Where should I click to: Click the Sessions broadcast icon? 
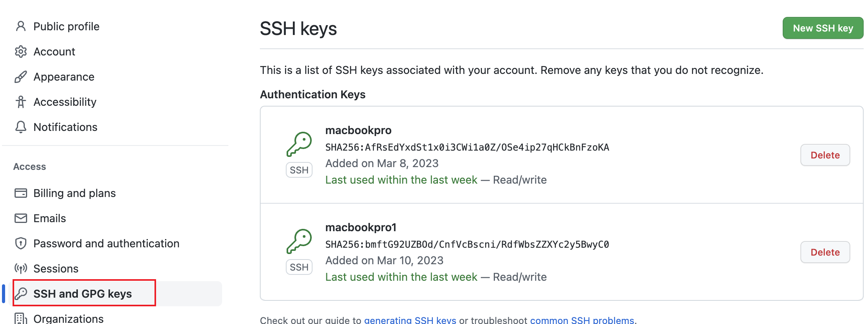(21, 269)
